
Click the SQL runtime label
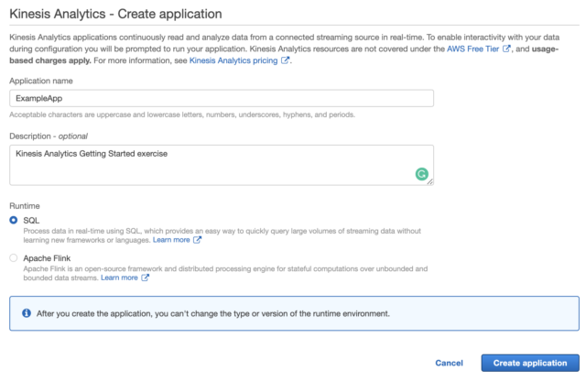(x=31, y=221)
